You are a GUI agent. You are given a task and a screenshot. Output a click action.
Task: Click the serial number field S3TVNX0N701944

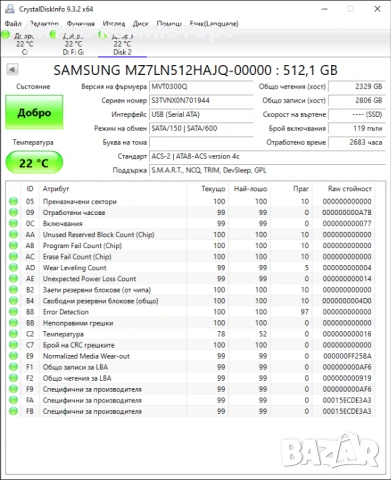coord(201,101)
